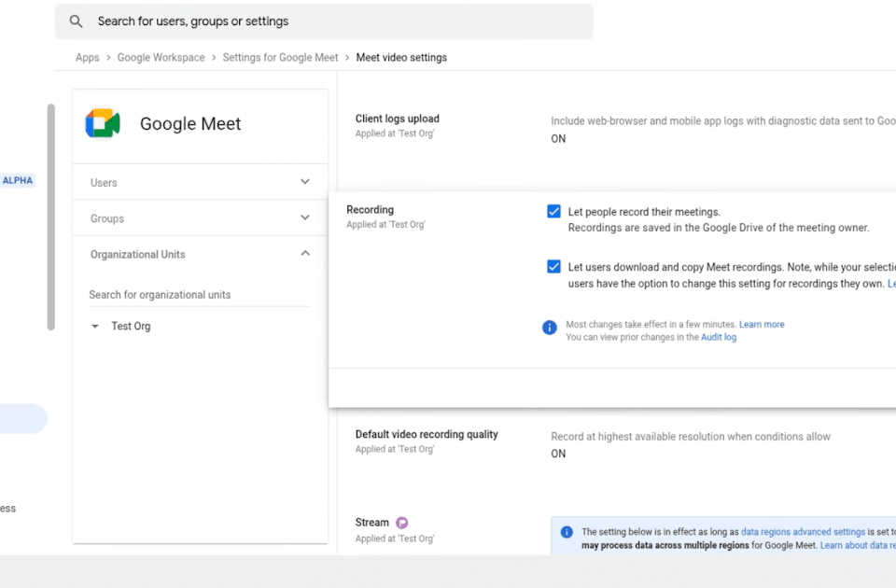Collapse the Test Org tree arrow
This screenshot has width=896, height=588.
tap(95, 327)
